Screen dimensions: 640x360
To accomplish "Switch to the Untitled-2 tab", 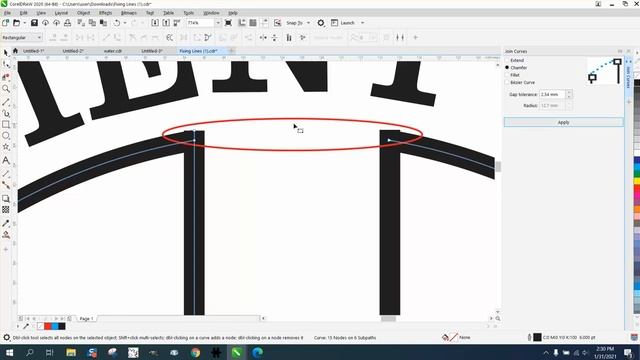I will pyautogui.click(x=73, y=51).
